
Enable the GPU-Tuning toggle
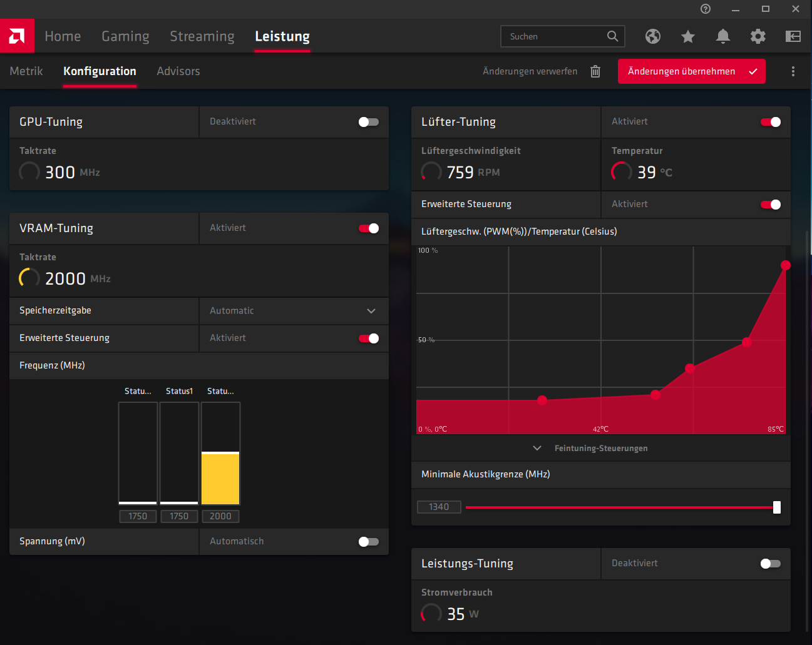point(369,122)
